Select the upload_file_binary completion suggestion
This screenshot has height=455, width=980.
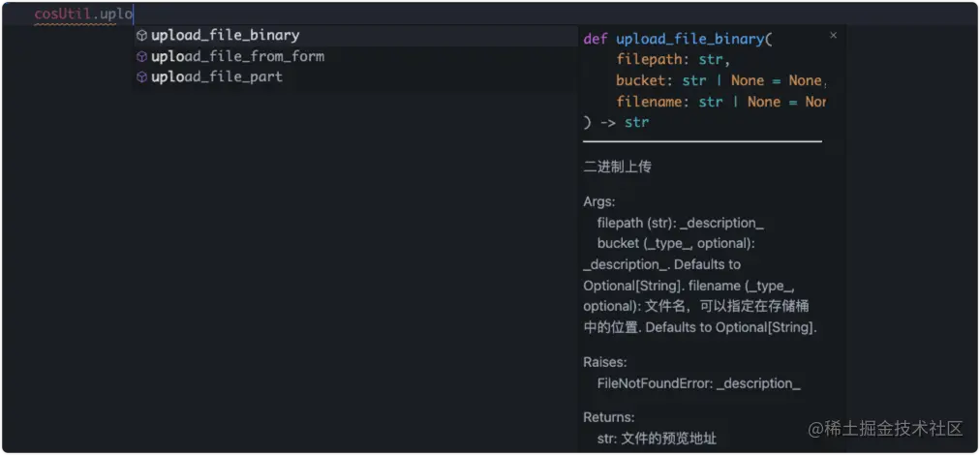click(x=356, y=36)
